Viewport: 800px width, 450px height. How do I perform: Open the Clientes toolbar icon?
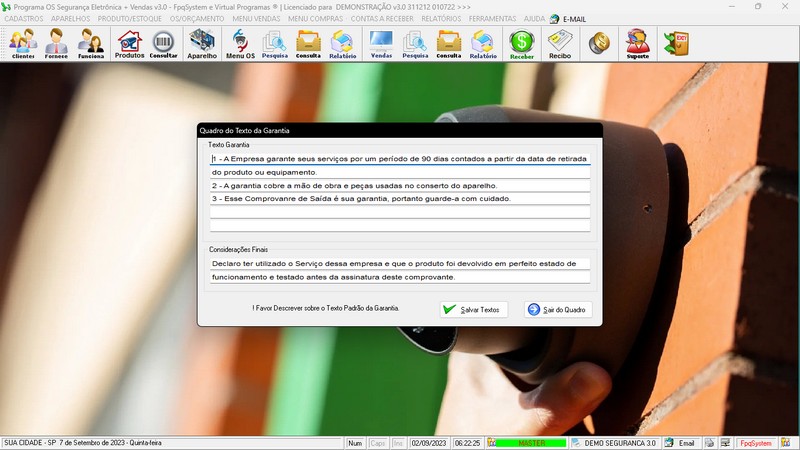[x=23, y=44]
